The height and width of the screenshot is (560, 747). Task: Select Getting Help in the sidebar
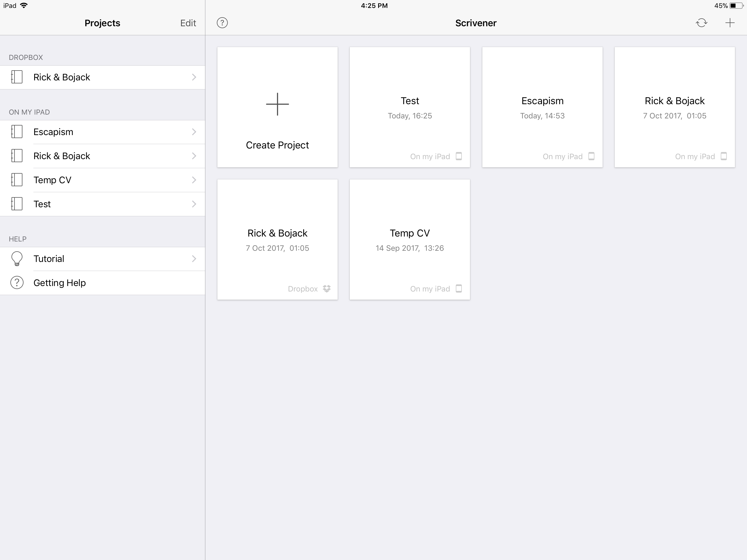[102, 283]
